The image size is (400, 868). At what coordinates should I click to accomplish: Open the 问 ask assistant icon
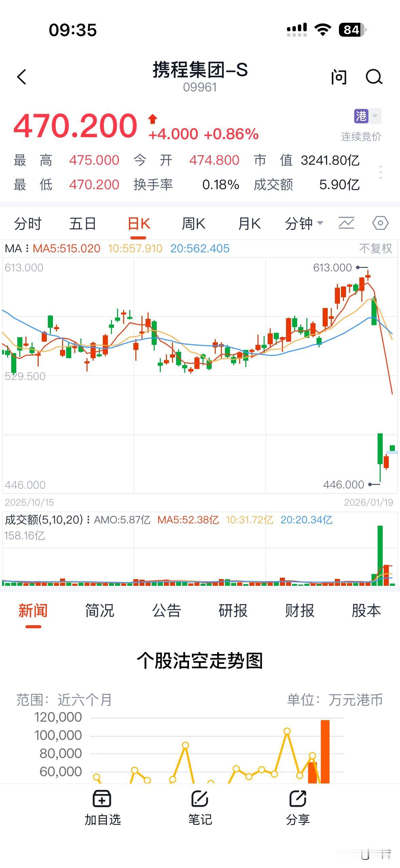click(339, 77)
